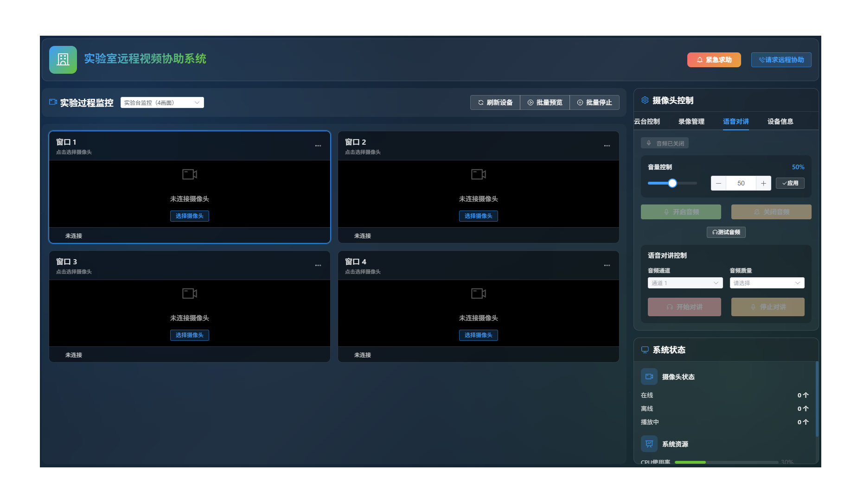Click 选择摄像头 in 窗口 3
863x504 pixels.
click(189, 335)
